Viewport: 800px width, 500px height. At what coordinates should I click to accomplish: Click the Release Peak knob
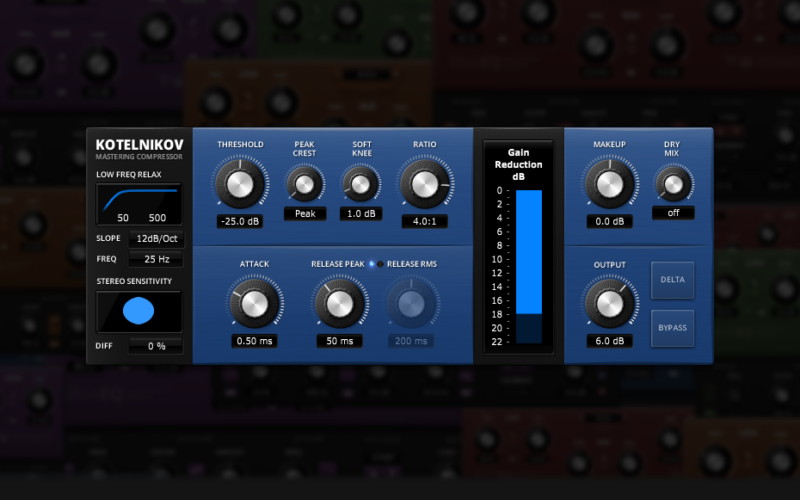[338, 302]
